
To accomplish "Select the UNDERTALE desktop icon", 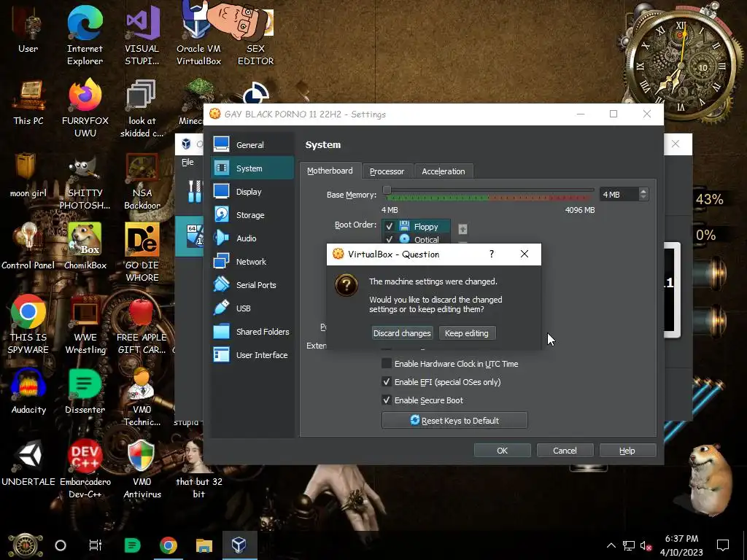I will [28, 463].
